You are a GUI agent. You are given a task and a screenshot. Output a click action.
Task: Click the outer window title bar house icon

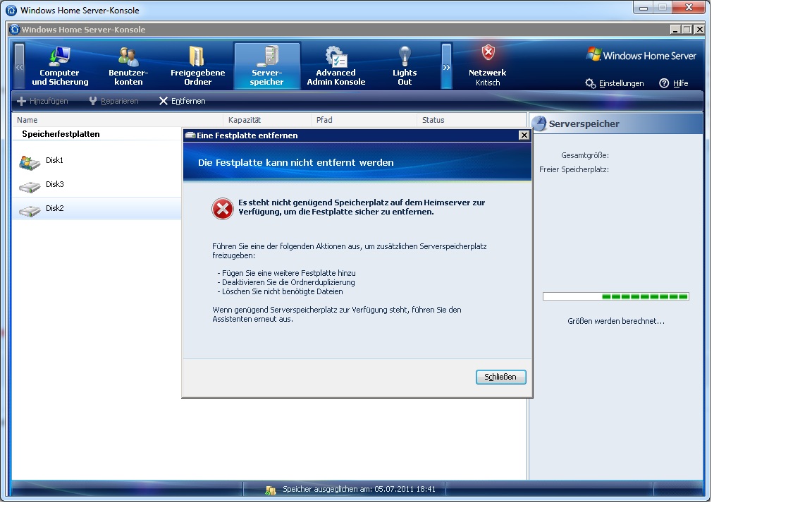coord(11,10)
